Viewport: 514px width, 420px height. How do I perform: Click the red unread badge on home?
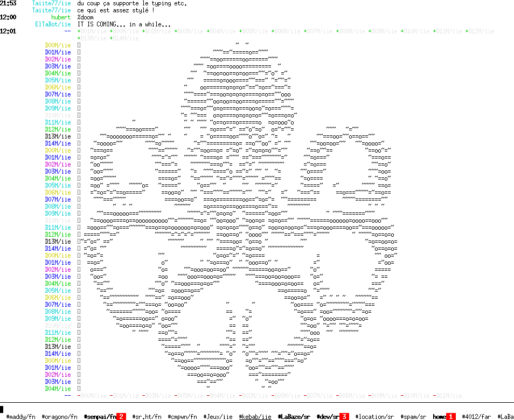click(x=450, y=417)
